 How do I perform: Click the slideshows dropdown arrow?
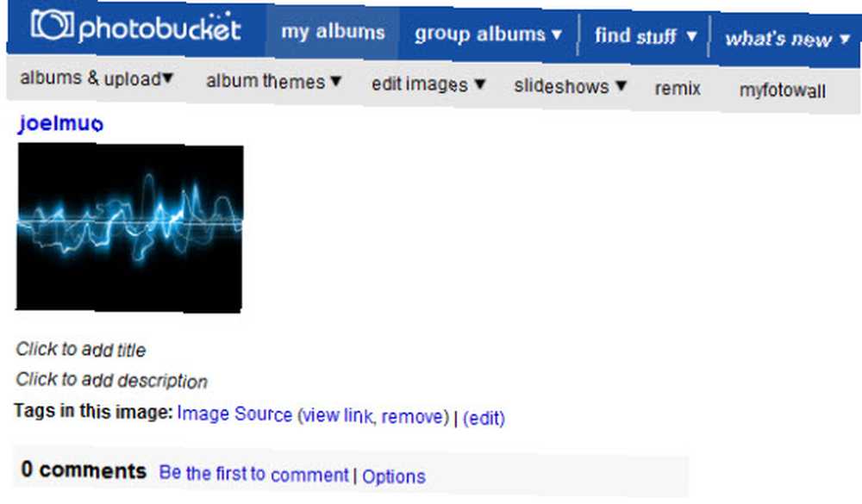pos(621,86)
